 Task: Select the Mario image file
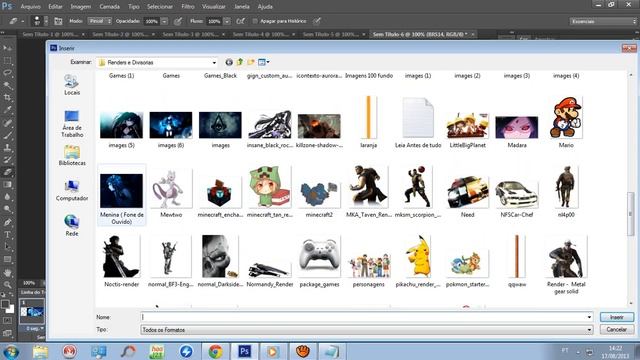[x=566, y=122]
